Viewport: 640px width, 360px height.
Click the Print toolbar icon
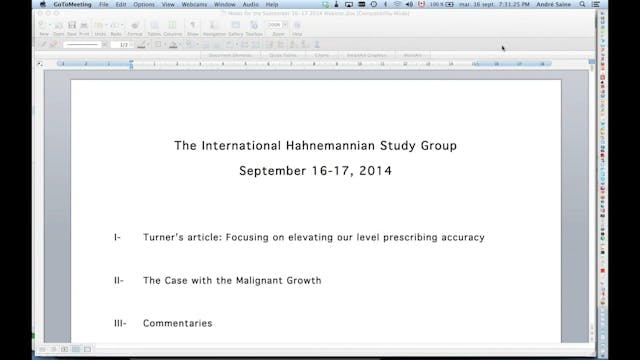click(84, 26)
